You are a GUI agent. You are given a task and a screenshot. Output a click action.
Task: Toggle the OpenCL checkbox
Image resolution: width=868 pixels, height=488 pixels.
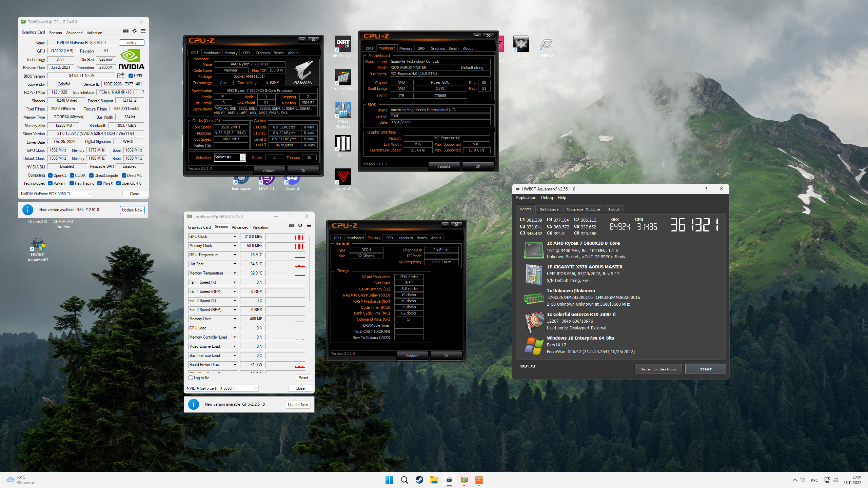(50, 176)
